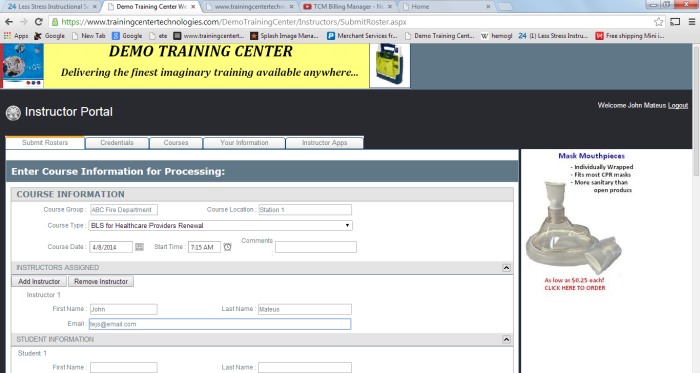Click the Logout link
The height and width of the screenshot is (373, 700).
[x=678, y=105]
